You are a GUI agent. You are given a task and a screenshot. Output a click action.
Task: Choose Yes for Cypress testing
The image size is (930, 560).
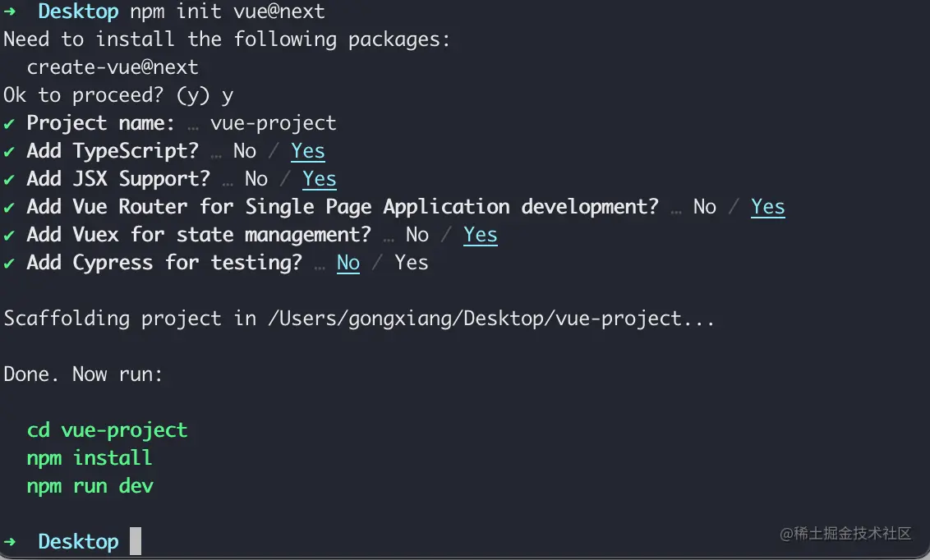point(412,263)
